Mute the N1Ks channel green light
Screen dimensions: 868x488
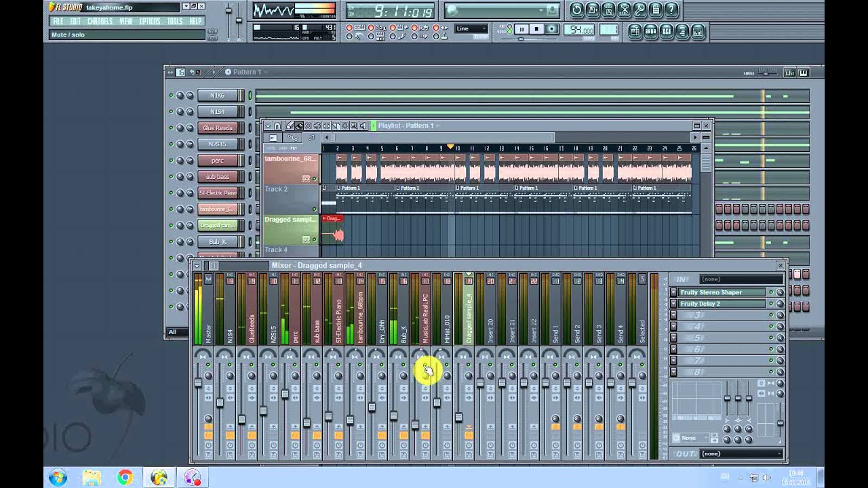pos(172,96)
